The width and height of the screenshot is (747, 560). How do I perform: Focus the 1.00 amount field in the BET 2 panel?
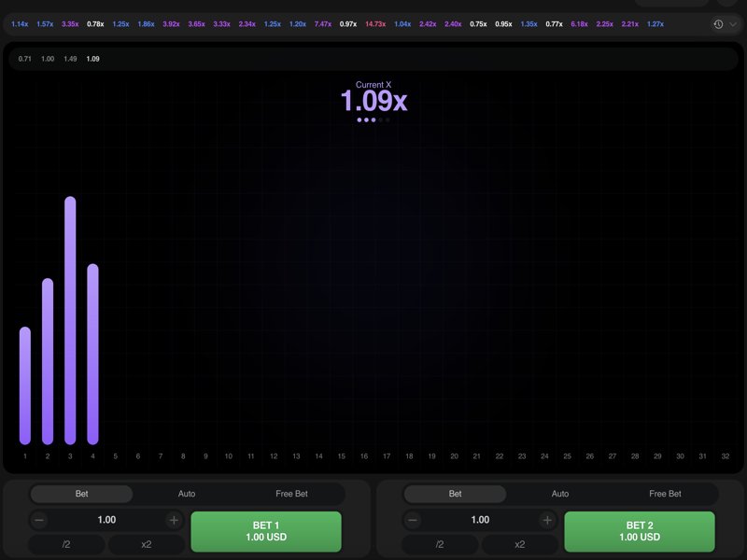480,520
